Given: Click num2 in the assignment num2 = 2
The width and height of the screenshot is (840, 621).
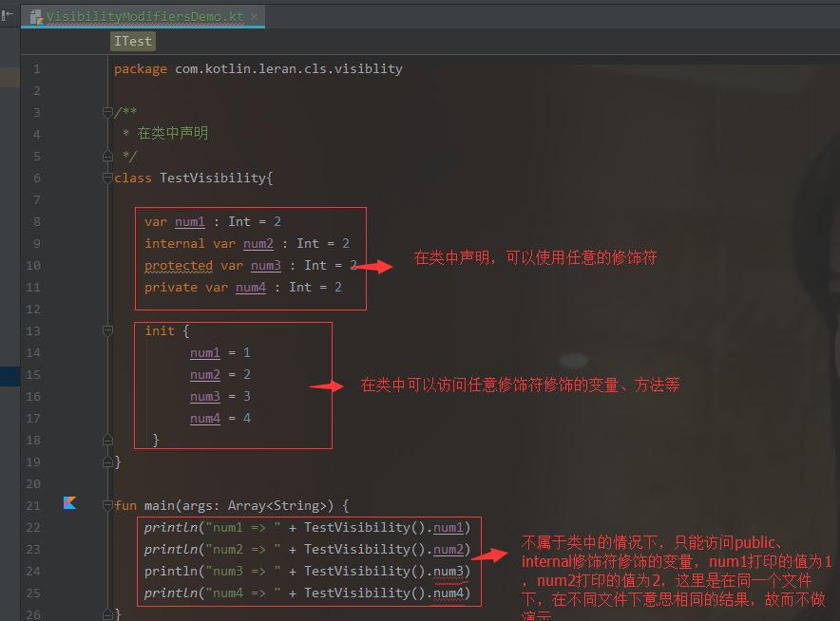Looking at the screenshot, I should (205, 375).
